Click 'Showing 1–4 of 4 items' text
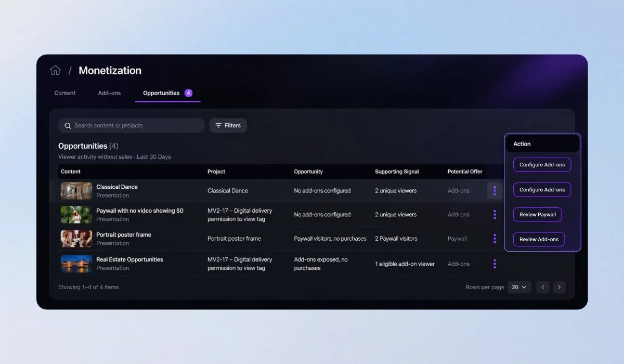The height and width of the screenshot is (364, 624). coord(88,287)
